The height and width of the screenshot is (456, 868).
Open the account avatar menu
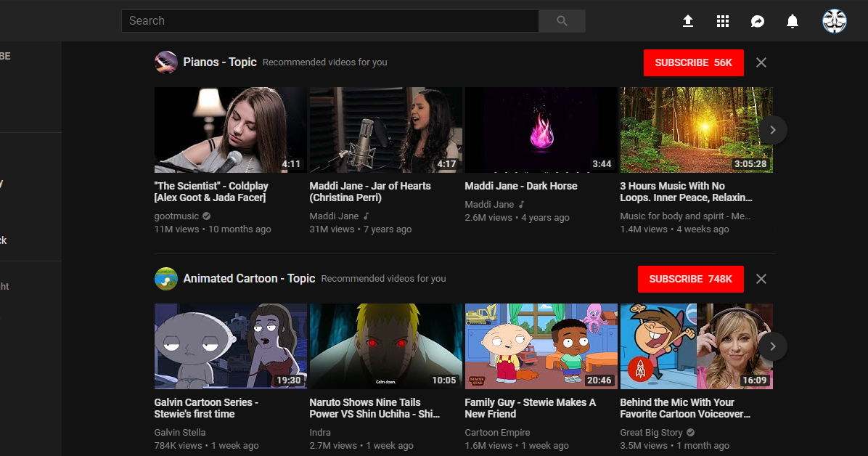(x=834, y=21)
